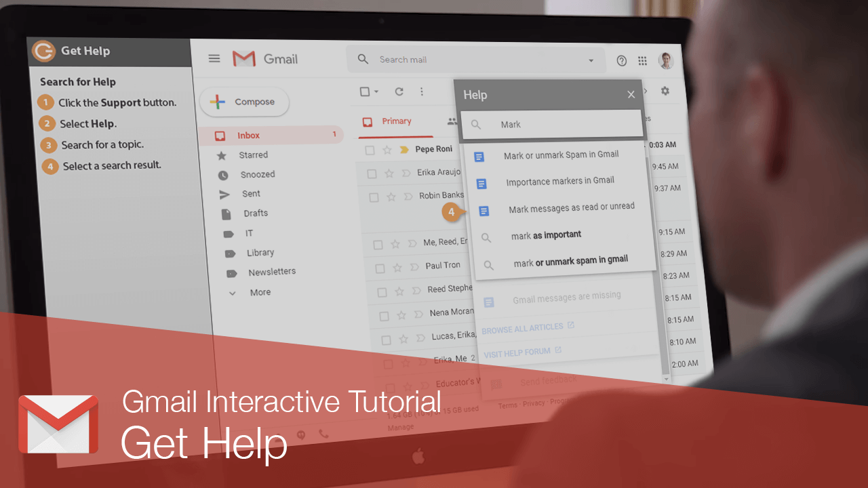Click the Google apps grid icon

tap(642, 60)
